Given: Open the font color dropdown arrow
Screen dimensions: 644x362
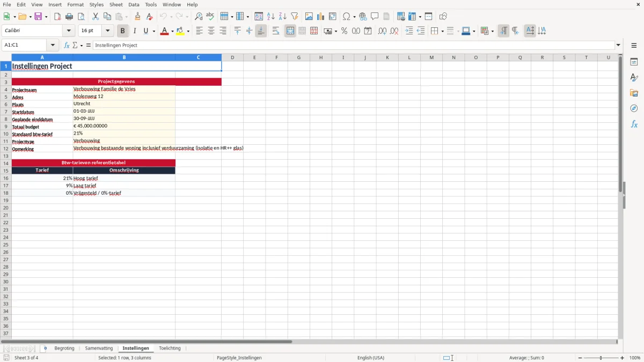Looking at the screenshot, I should tap(172, 31).
